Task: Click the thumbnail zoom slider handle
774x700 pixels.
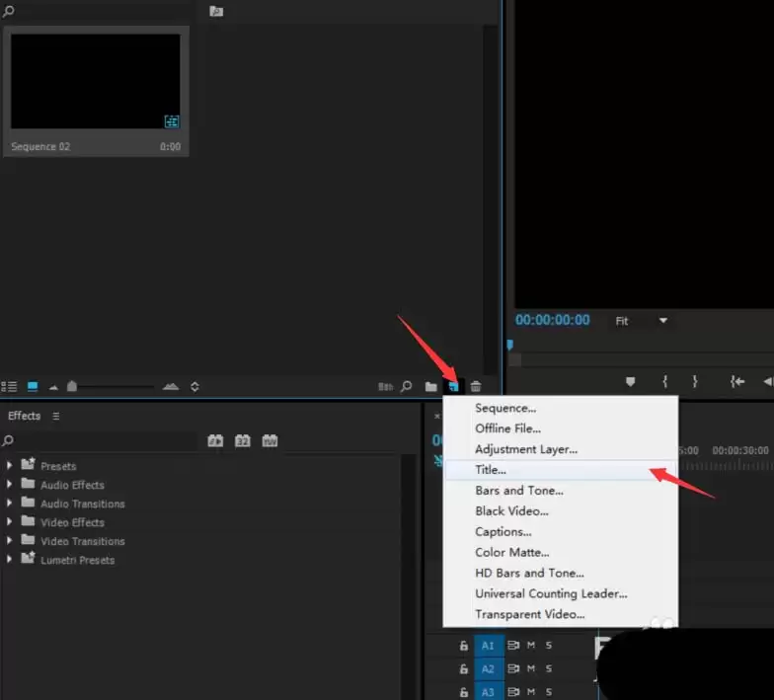Action: (72, 386)
